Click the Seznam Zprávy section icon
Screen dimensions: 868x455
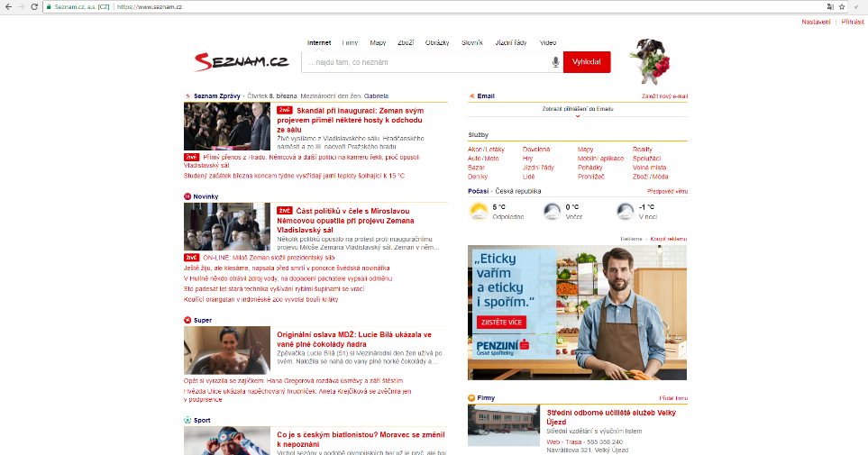coord(187,96)
